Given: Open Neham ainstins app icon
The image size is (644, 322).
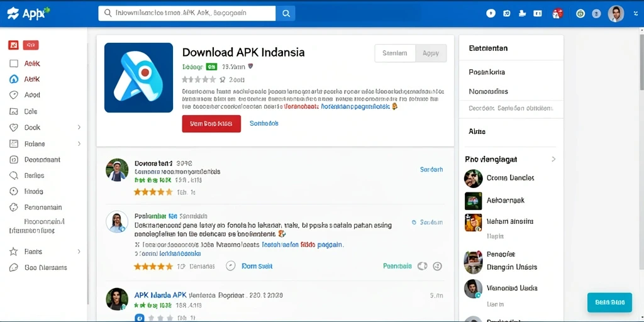Looking at the screenshot, I should point(473,223).
